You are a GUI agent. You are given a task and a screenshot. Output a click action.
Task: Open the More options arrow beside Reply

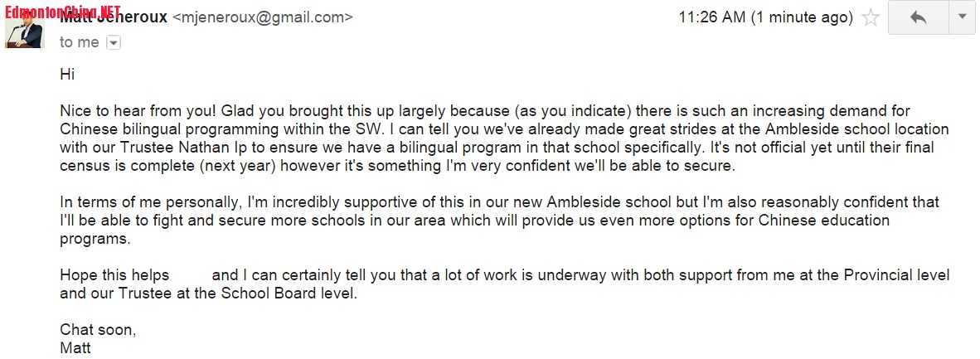click(x=962, y=17)
